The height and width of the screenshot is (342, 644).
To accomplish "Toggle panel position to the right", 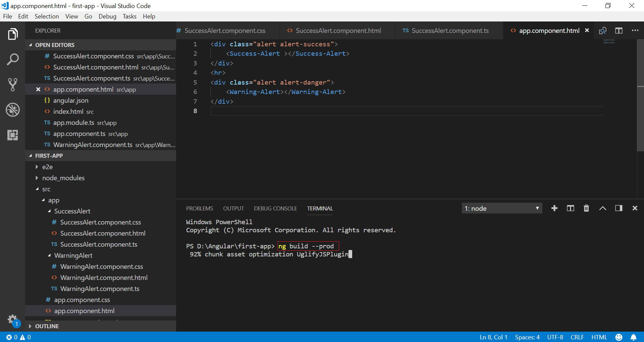I will pos(619,208).
